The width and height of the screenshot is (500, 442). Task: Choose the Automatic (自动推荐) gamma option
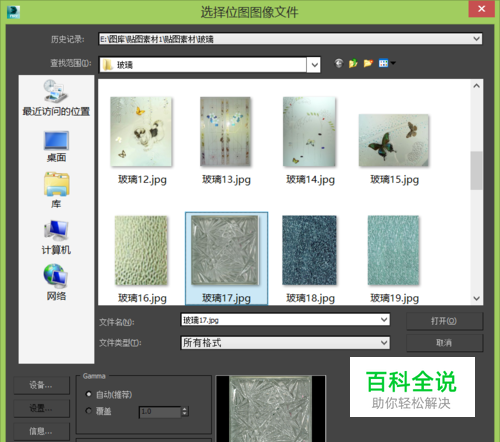(89, 394)
